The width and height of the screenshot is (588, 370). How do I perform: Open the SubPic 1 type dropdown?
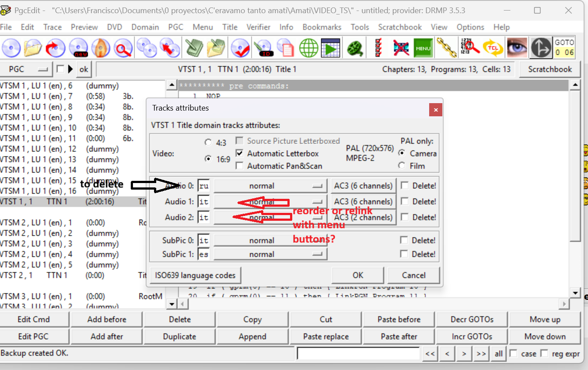pyautogui.click(x=270, y=254)
